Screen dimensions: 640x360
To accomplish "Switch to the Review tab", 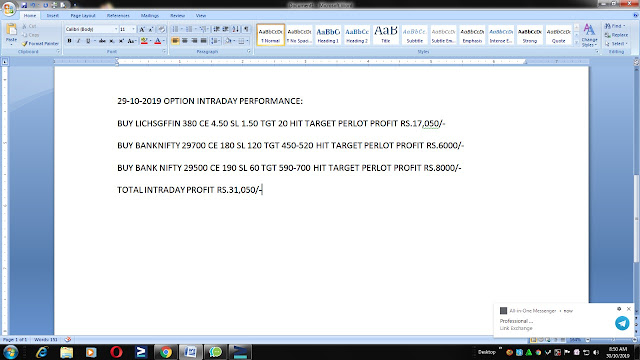I will [x=177, y=16].
